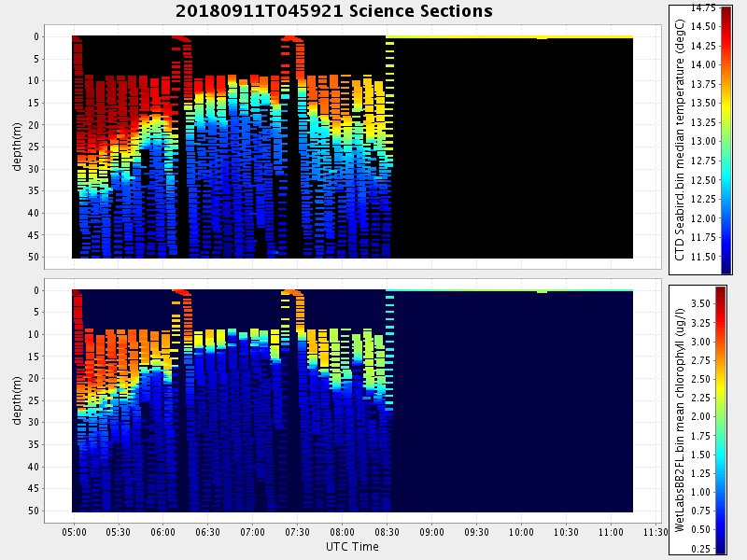Click the yellow surface line in temperature plot

509,36
